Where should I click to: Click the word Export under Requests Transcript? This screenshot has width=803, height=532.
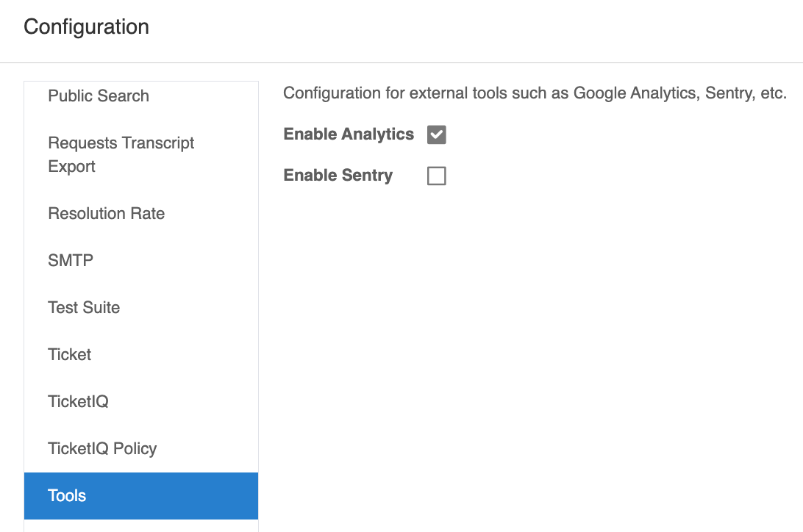click(72, 167)
